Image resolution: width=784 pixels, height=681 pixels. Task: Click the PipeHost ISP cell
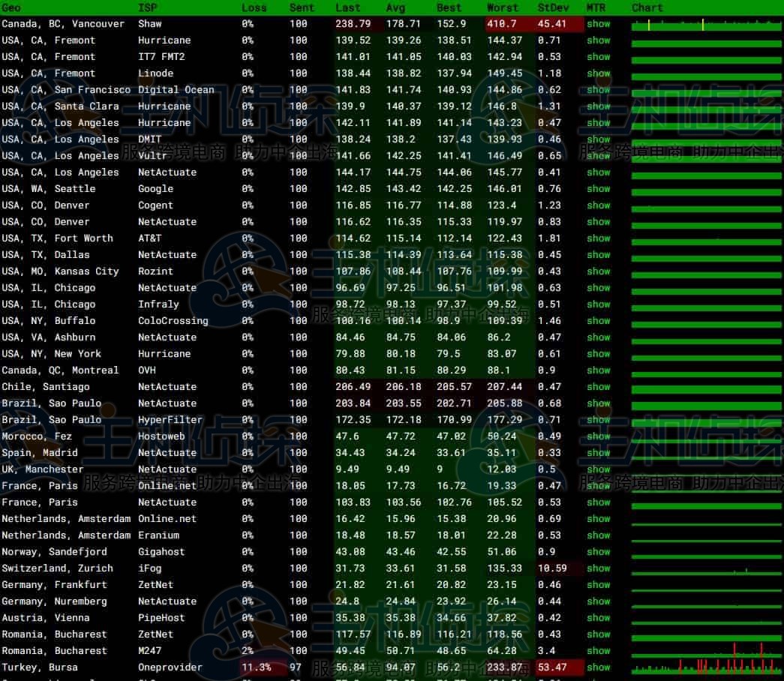click(161, 618)
